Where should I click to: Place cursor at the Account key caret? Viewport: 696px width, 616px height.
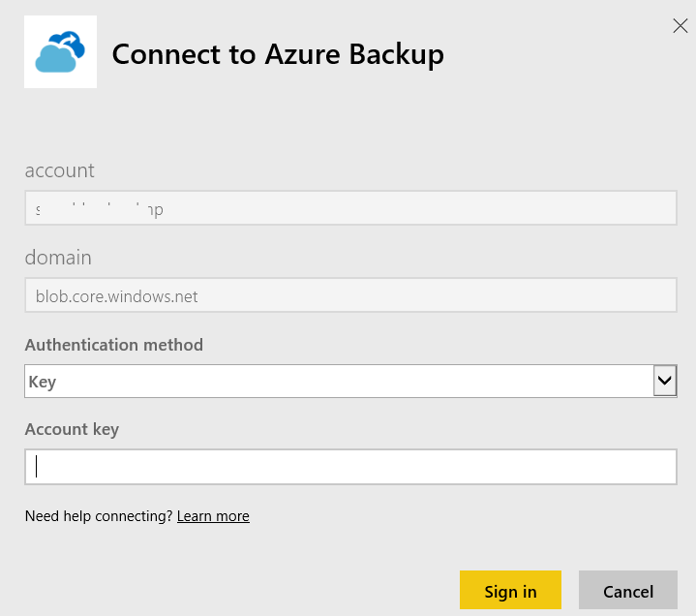(37, 467)
